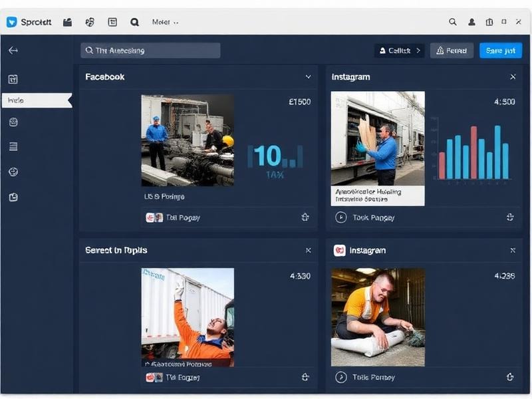
Task: Select the video clip icon in the top toolbar
Action: pyautogui.click(x=66, y=21)
